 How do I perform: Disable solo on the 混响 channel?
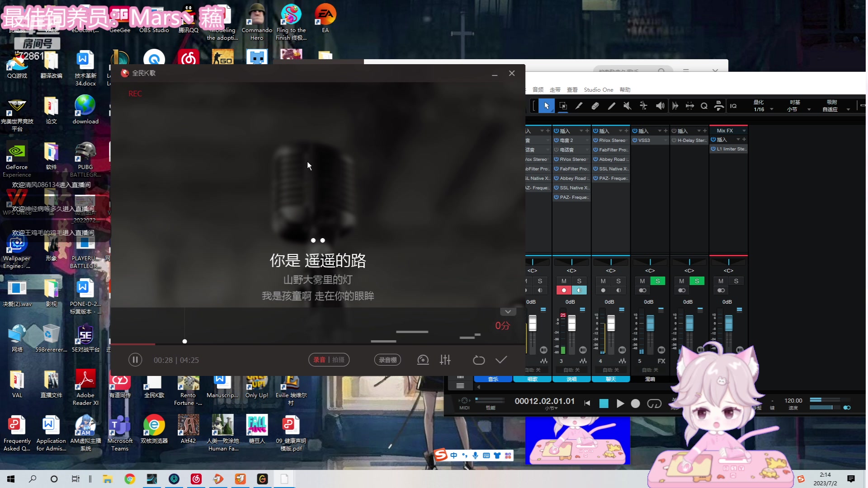click(657, 281)
